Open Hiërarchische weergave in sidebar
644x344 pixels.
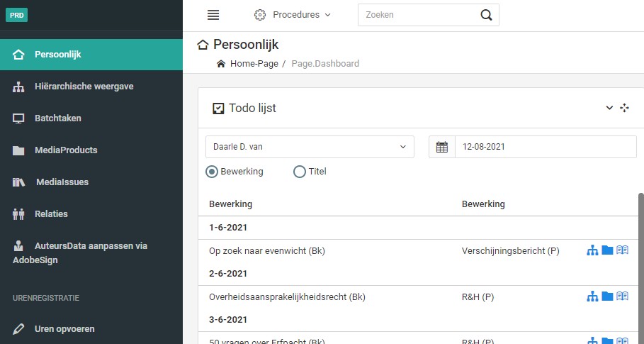click(84, 87)
